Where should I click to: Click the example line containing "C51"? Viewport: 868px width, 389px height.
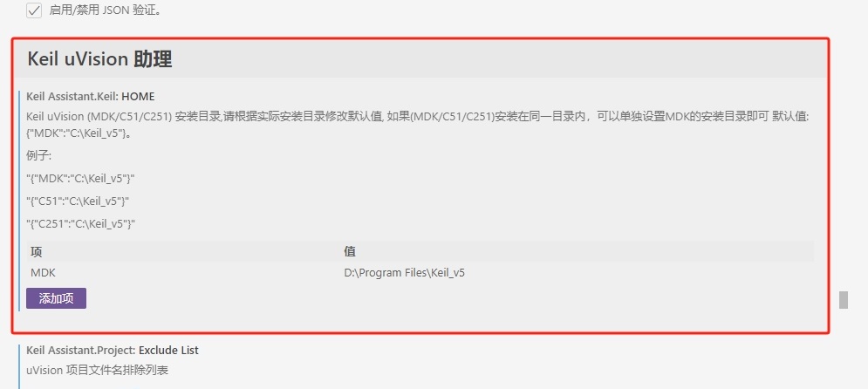[78, 201]
